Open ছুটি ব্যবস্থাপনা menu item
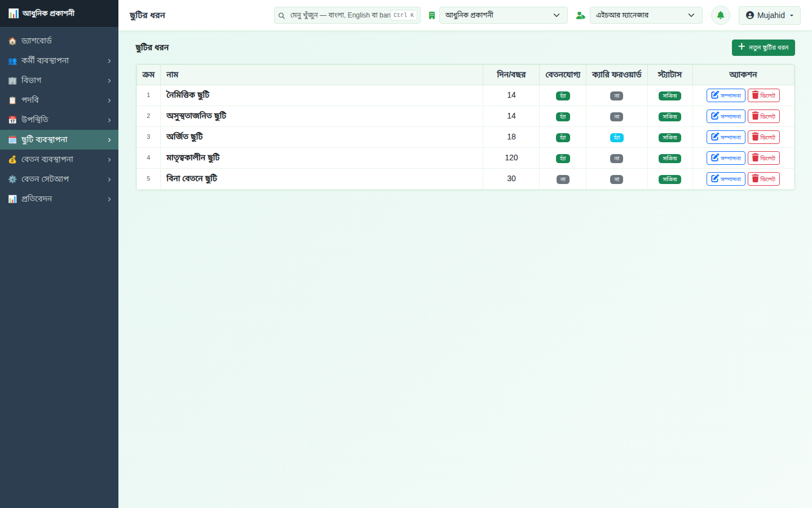Viewport: 812px width, 508px height. (59, 139)
